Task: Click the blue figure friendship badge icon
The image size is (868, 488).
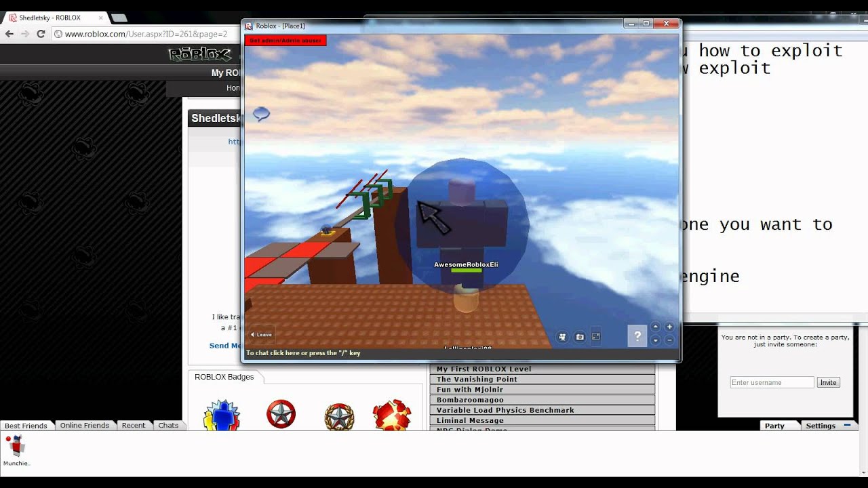Action: coord(222,415)
